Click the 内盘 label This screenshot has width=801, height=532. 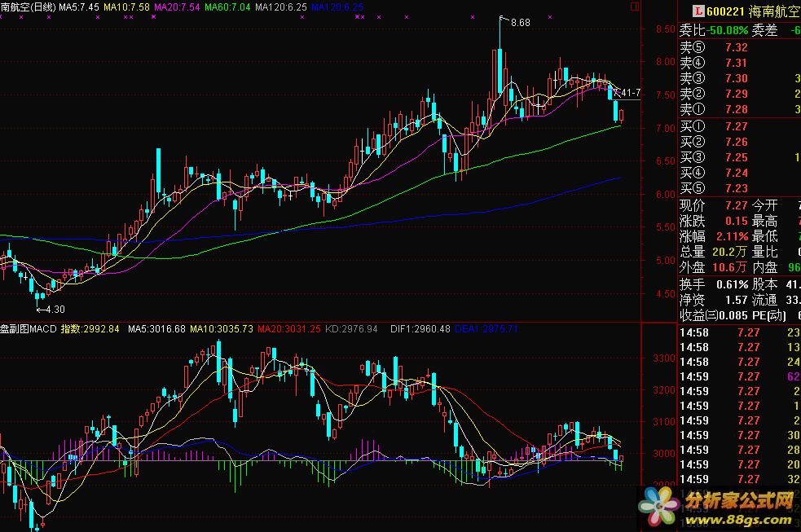coord(764,267)
